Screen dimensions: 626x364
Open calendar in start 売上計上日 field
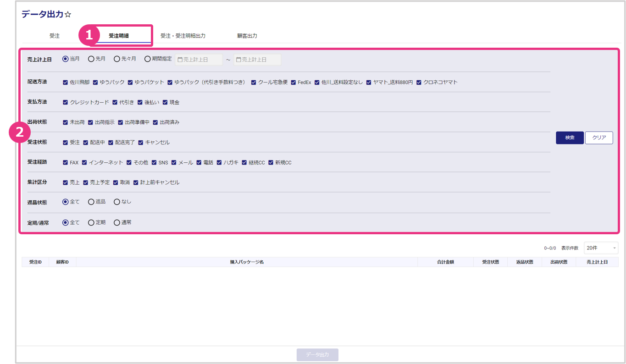point(180,60)
